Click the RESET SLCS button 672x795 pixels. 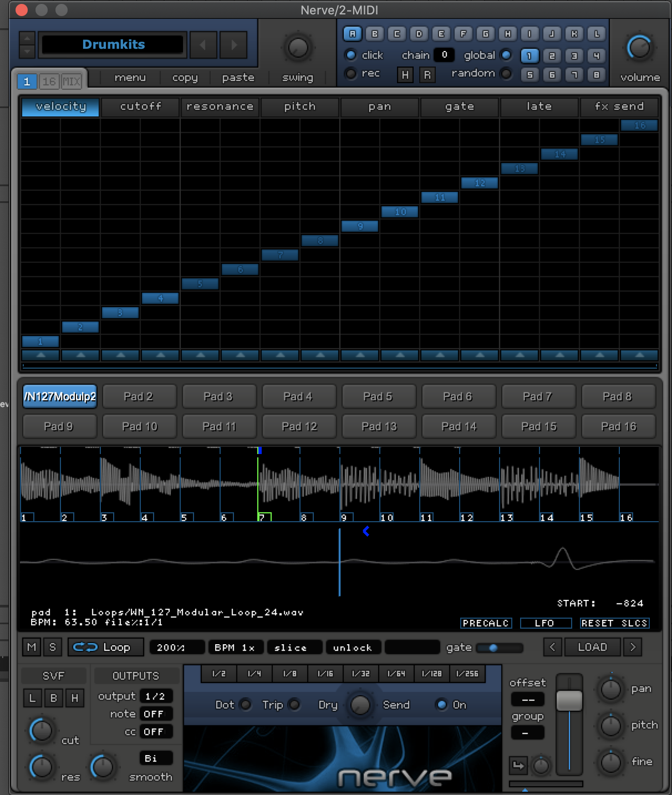click(x=614, y=623)
